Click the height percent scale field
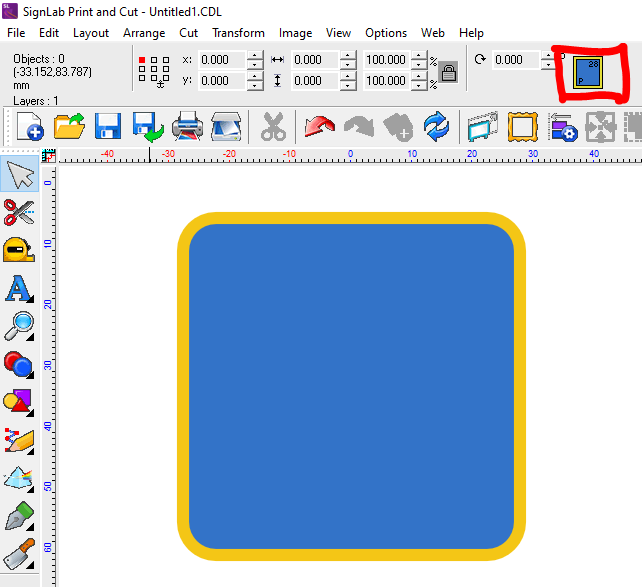This screenshot has width=642, height=587. pyautogui.click(x=386, y=81)
